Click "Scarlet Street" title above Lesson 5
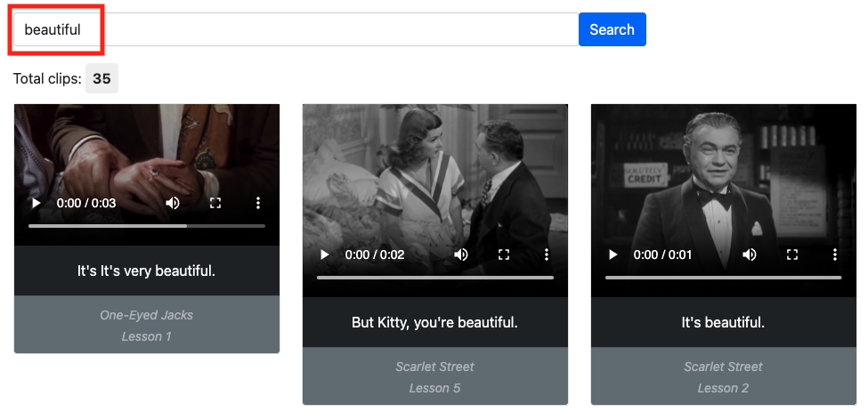 [435, 367]
